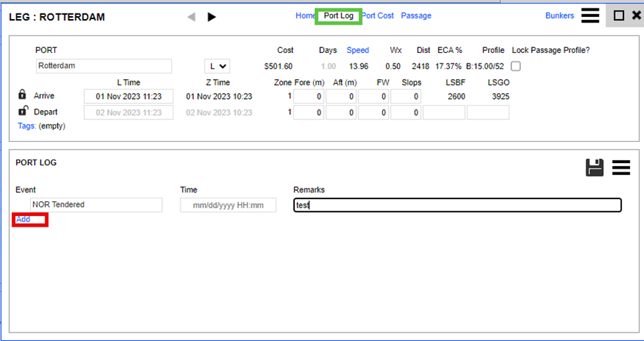Open the top hamburger menu beside Bunkers
The width and height of the screenshot is (644, 341).
590,16
